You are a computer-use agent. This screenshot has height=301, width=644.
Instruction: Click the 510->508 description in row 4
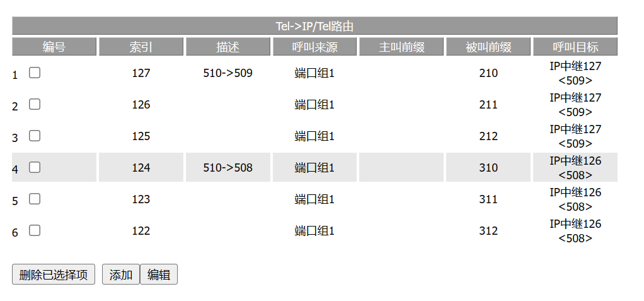coord(227,168)
